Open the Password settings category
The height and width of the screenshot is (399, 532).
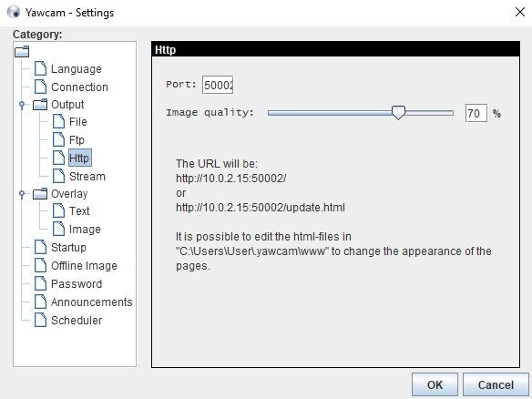click(77, 283)
